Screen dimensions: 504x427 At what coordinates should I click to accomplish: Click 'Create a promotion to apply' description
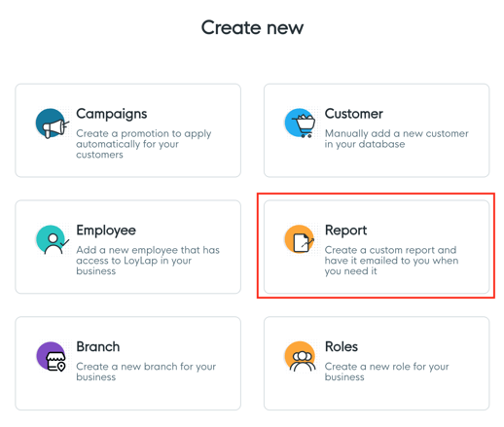[143, 144]
